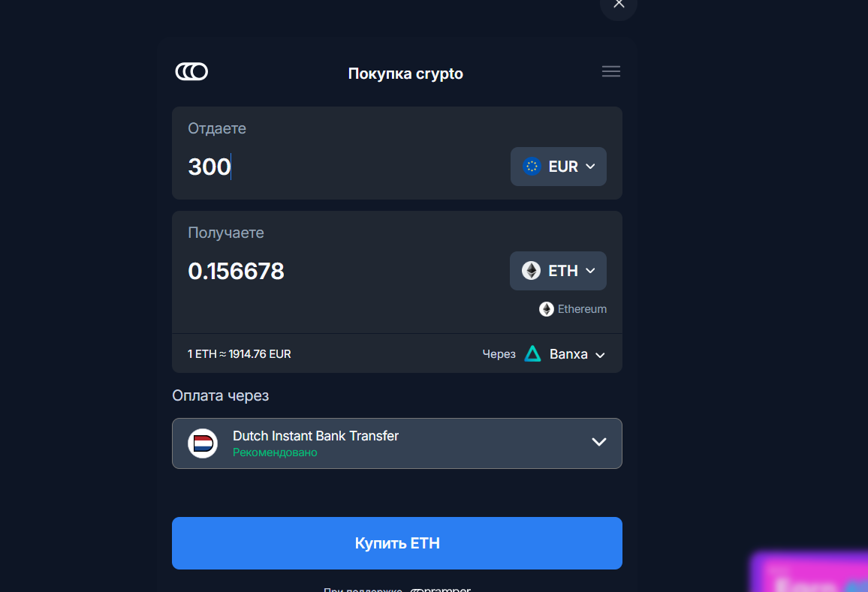The height and width of the screenshot is (592, 868).
Task: Click the Рекомендовано label
Action: pyautogui.click(x=275, y=452)
